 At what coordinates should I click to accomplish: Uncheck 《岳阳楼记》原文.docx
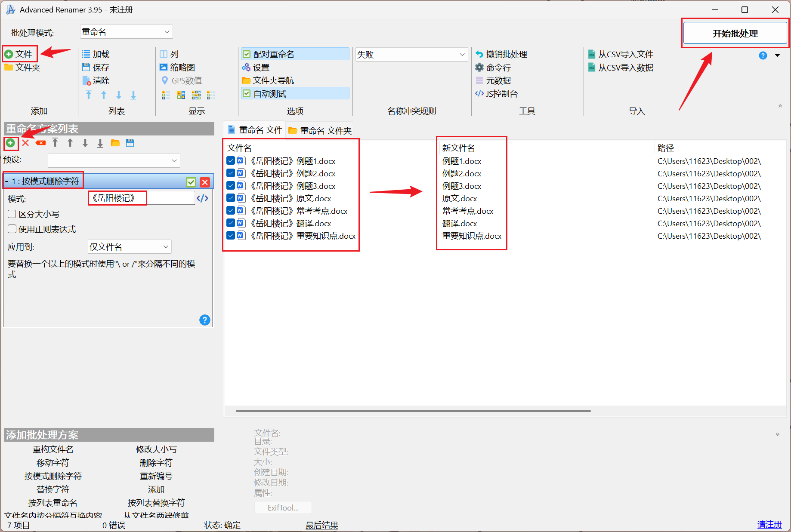tap(231, 198)
